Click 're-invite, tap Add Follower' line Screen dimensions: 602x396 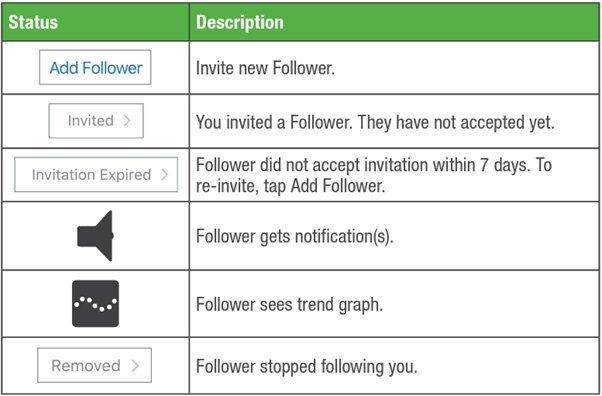coord(290,186)
